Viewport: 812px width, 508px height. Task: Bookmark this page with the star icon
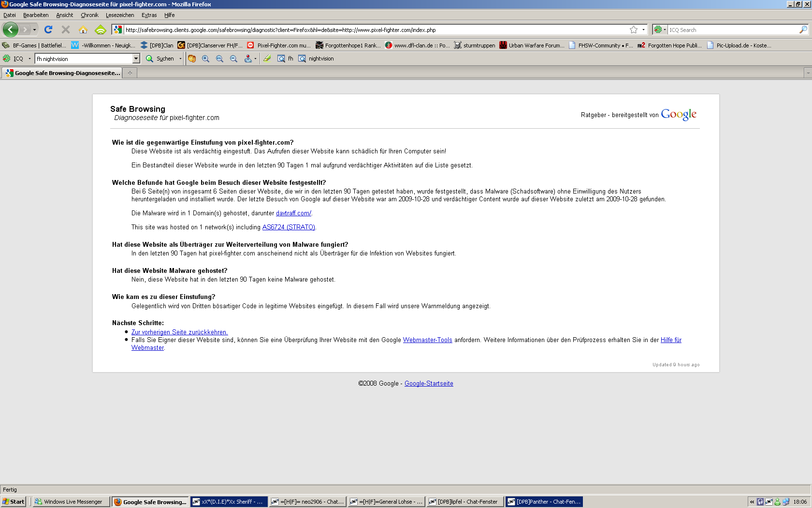click(x=634, y=30)
